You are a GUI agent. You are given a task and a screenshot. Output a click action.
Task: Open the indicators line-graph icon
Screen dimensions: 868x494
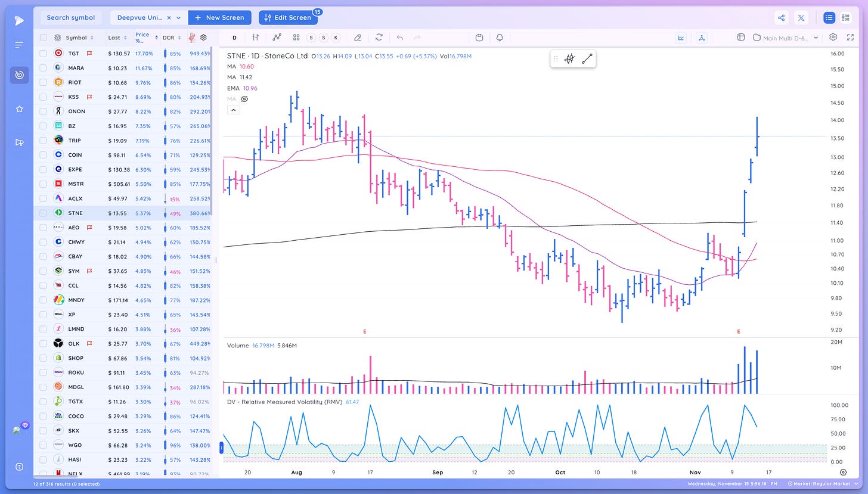[277, 38]
